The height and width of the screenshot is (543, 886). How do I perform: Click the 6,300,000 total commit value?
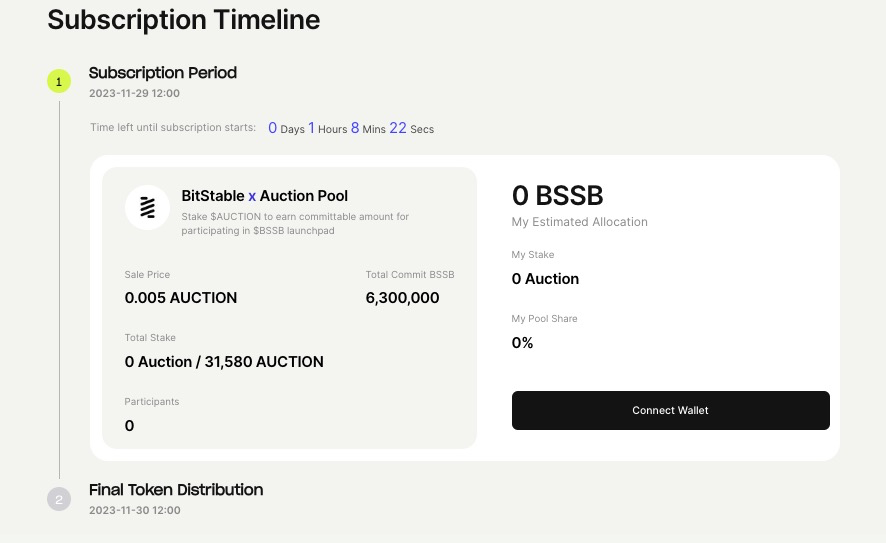[x=402, y=298]
